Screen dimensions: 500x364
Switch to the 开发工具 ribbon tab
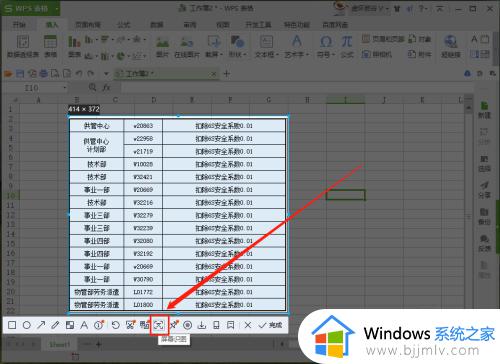[x=258, y=25]
